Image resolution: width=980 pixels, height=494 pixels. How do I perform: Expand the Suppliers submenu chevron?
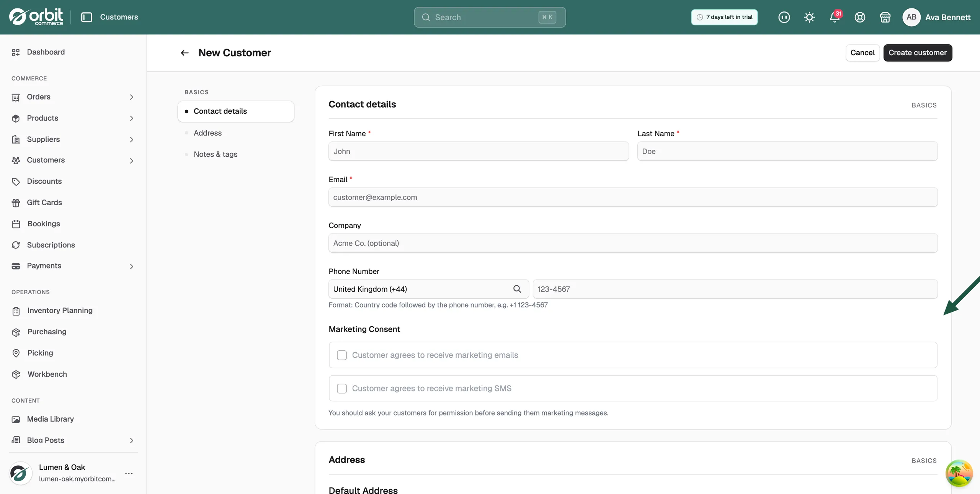point(132,139)
